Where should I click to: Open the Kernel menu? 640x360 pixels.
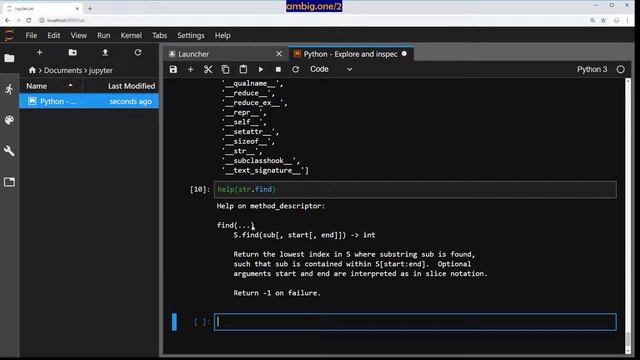(x=131, y=36)
